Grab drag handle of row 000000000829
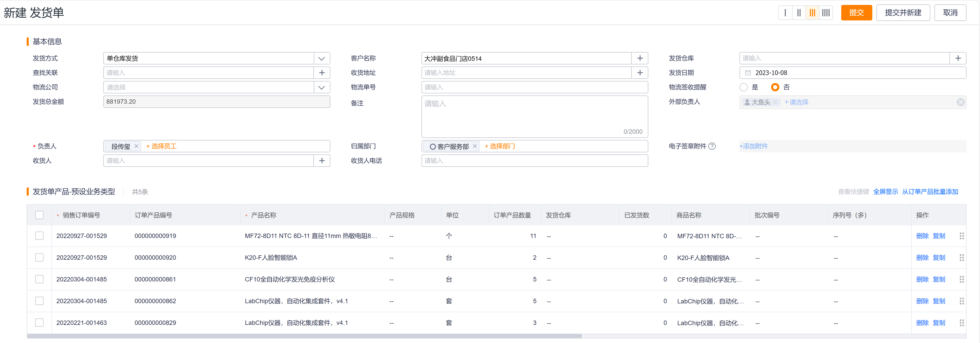This screenshot has height=343, width=980. [962, 323]
